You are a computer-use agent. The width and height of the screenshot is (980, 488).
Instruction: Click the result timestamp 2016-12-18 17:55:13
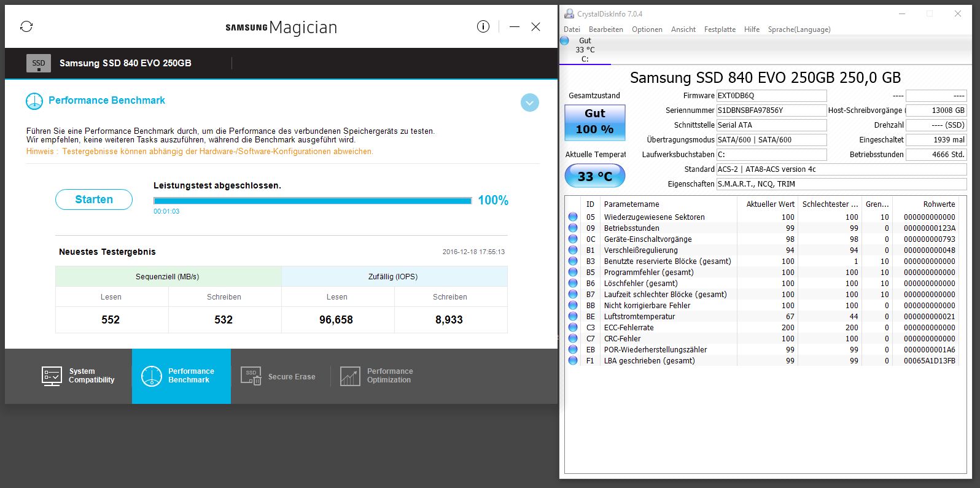point(473,252)
